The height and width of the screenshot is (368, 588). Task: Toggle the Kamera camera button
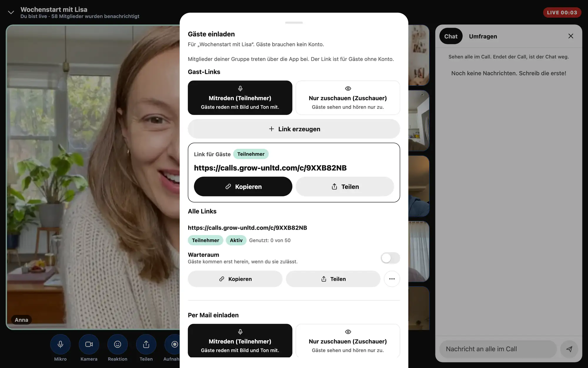tap(89, 344)
